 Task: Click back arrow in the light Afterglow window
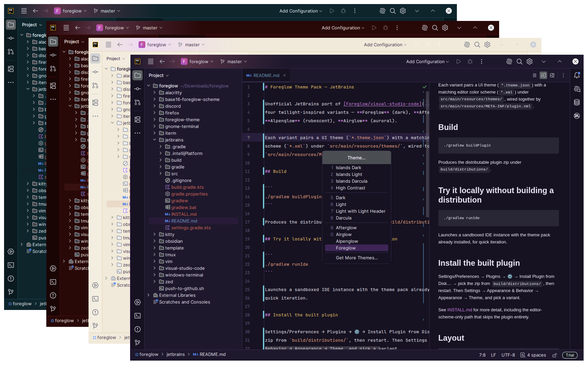pos(120,45)
